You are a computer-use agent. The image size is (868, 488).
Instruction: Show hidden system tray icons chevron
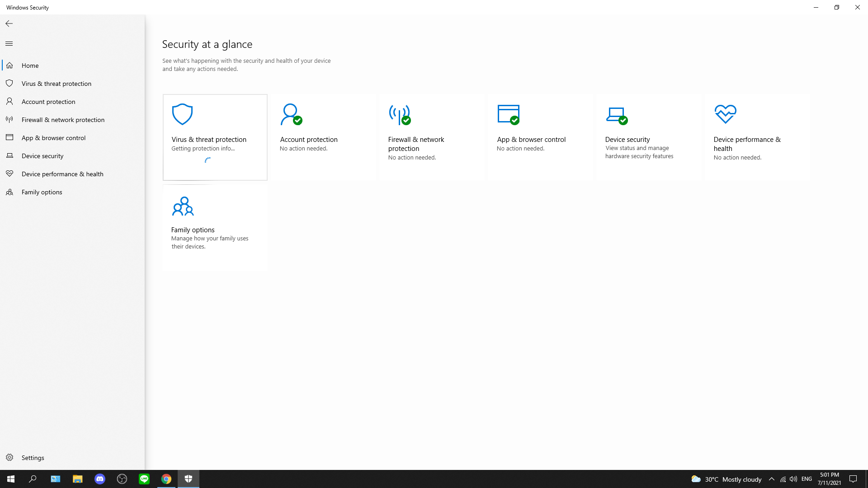(772, 479)
